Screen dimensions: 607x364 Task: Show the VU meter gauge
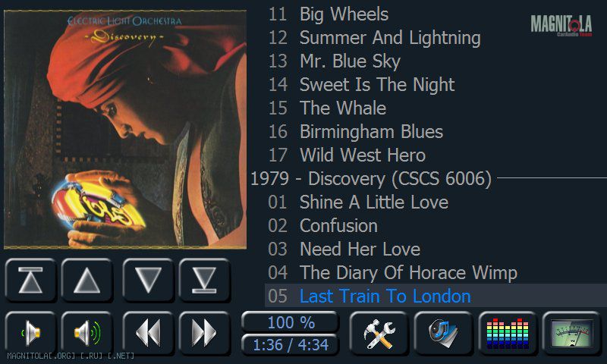(x=572, y=333)
